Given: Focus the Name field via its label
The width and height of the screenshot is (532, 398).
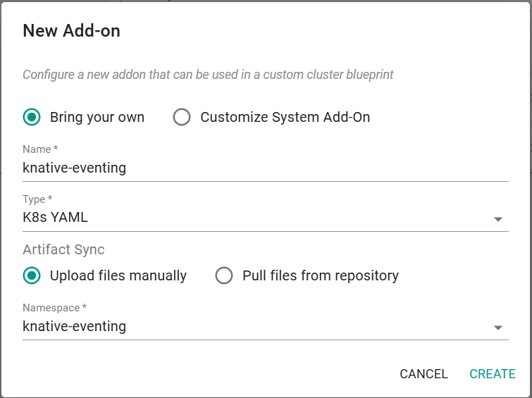Looking at the screenshot, I should click(40, 149).
